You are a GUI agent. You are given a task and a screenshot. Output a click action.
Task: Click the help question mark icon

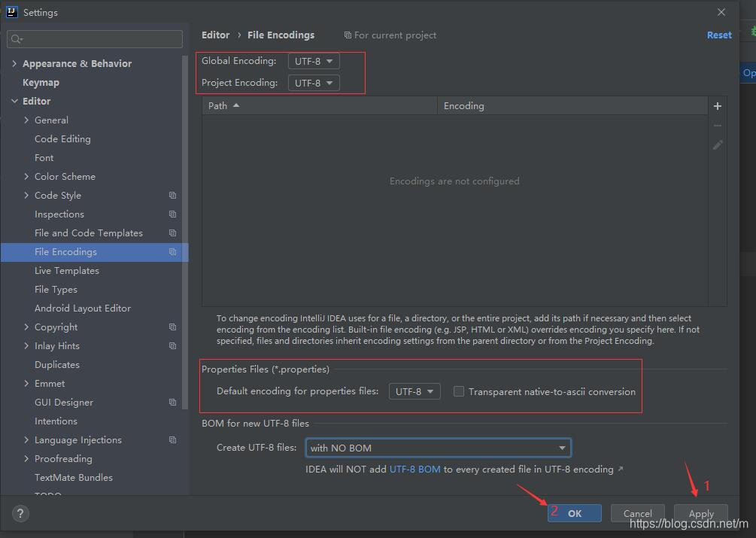pos(20,513)
